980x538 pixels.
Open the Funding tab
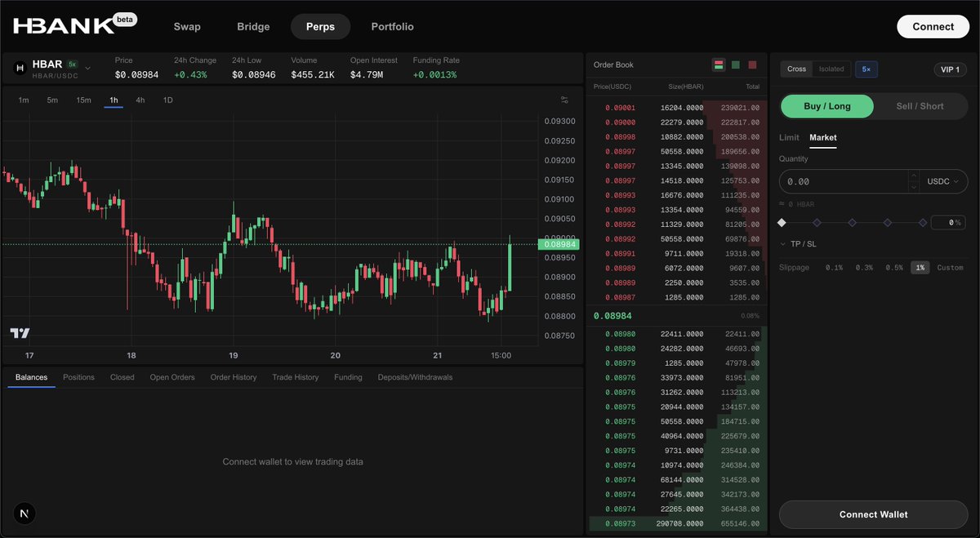tap(349, 377)
